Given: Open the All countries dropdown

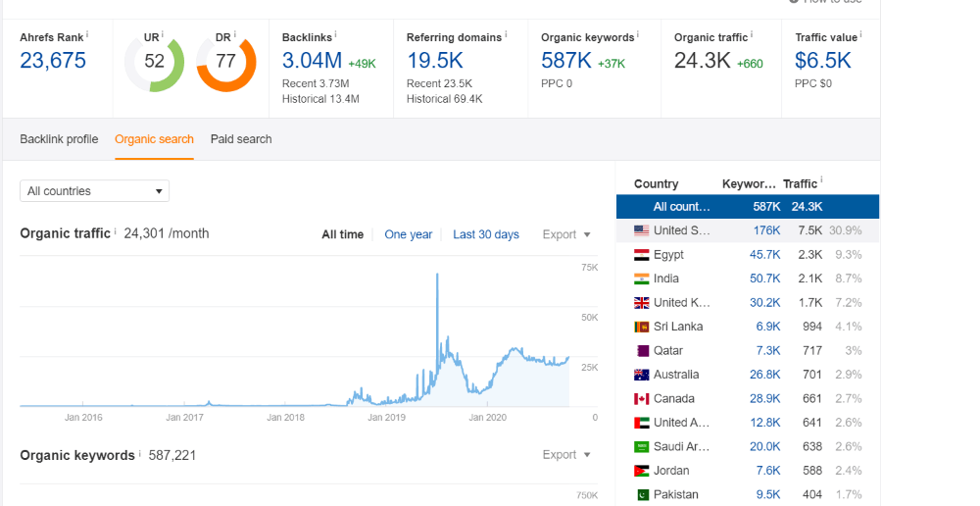Looking at the screenshot, I should tap(94, 191).
